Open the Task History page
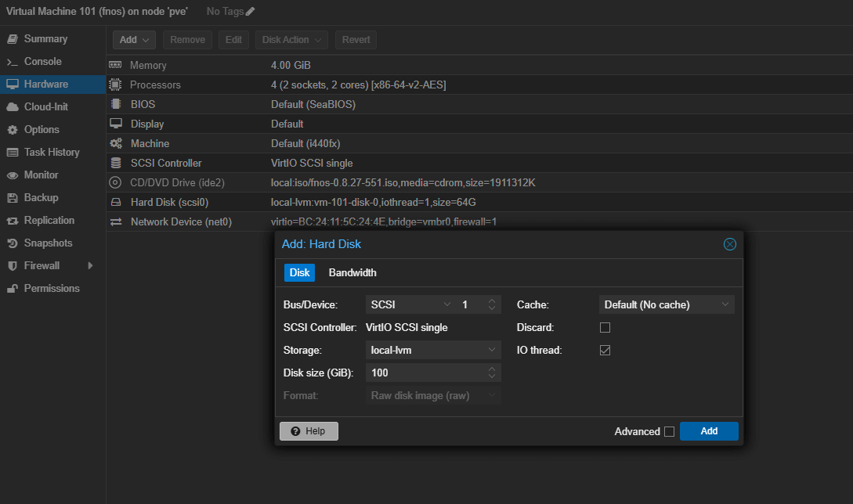Screen dimensions: 853x504 tap(52, 153)
